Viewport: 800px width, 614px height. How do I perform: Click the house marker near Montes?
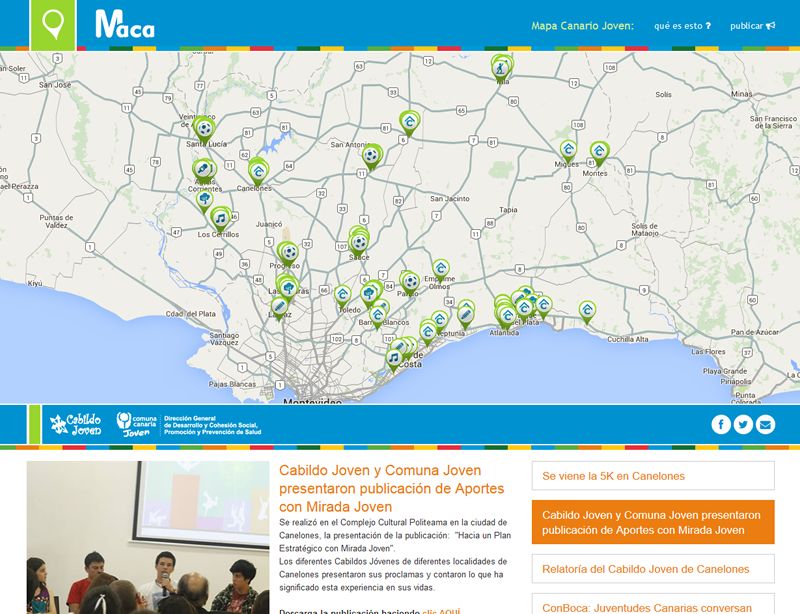[599, 154]
